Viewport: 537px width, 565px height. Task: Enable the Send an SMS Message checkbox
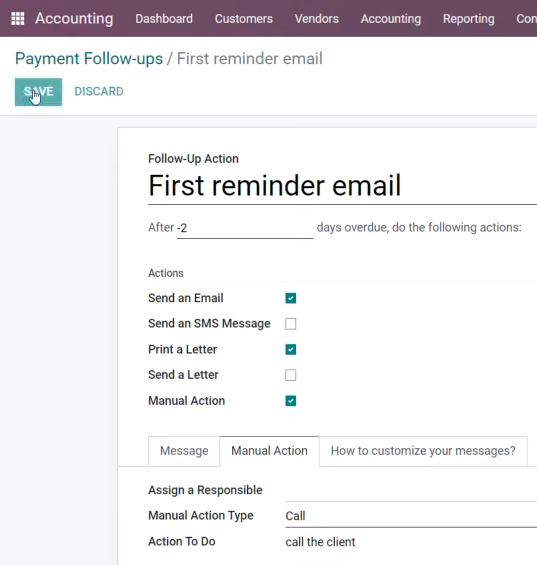[x=291, y=324]
